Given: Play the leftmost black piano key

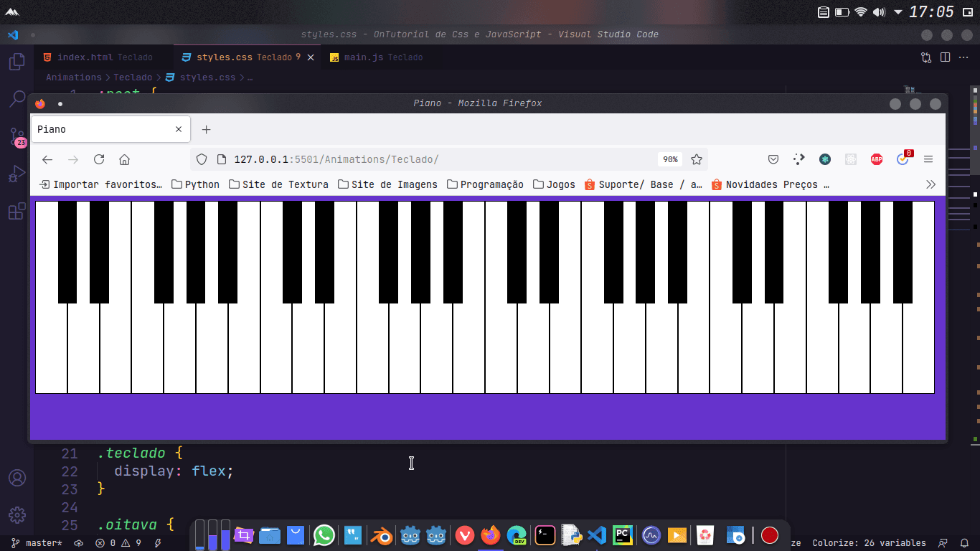Looking at the screenshot, I should [67, 252].
